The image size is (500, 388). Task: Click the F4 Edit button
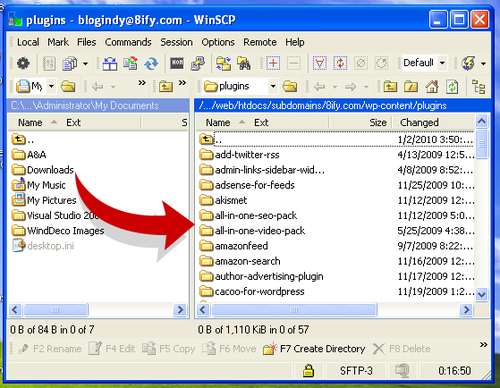(x=112, y=349)
